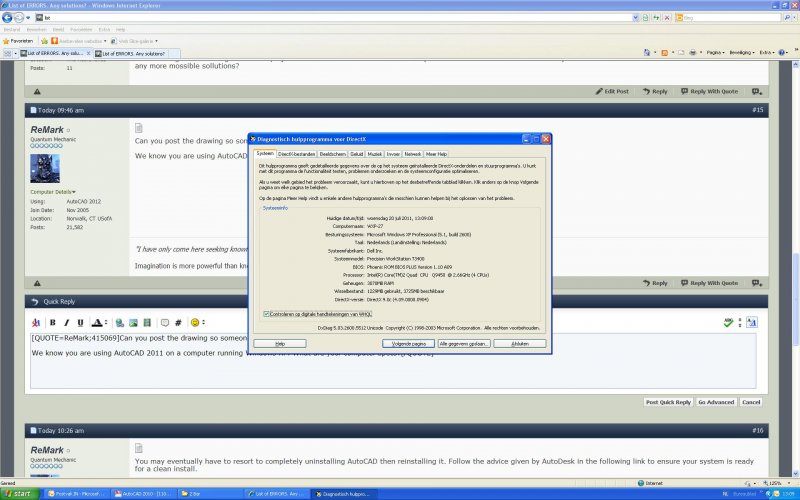Toggle the WHQL digital signatures checkbox
This screenshot has width=800, height=500.
click(x=266, y=314)
